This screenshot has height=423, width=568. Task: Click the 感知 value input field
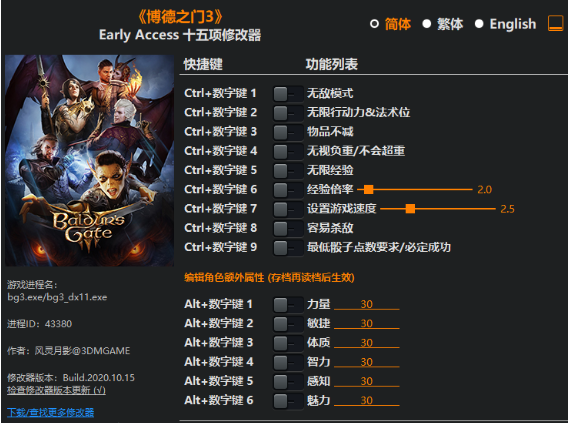(x=367, y=381)
